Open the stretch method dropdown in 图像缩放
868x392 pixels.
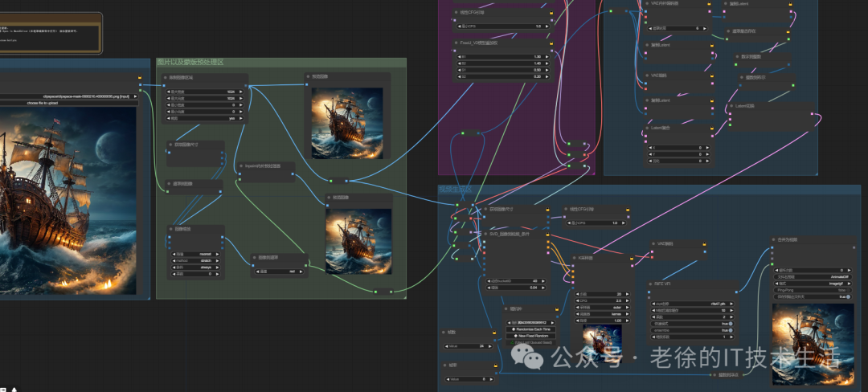[196, 260]
